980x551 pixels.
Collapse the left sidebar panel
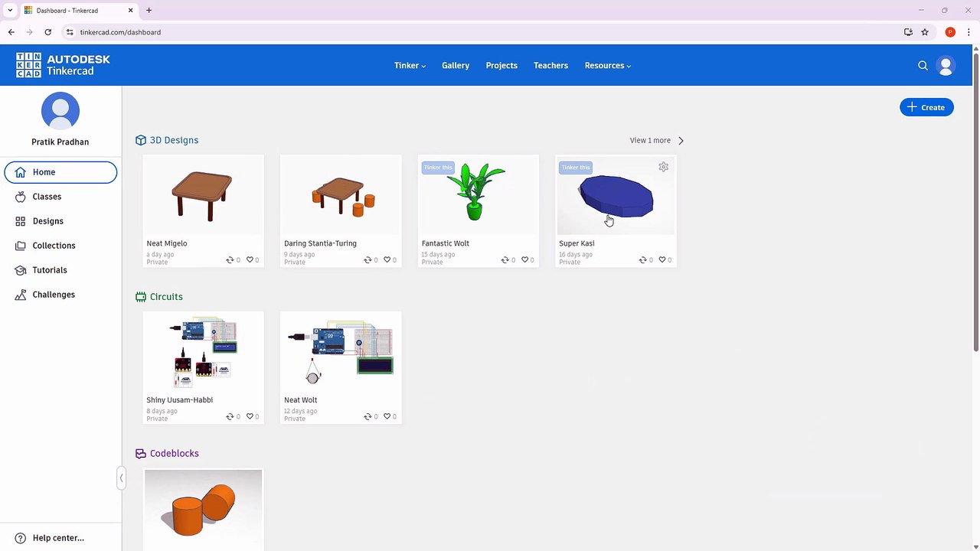pyautogui.click(x=121, y=478)
